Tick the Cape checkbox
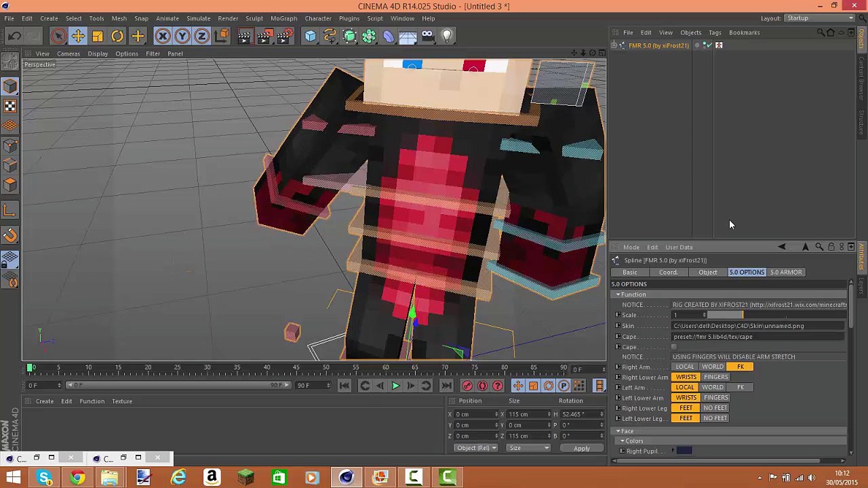Screen dimensions: 868x488 (674, 347)
